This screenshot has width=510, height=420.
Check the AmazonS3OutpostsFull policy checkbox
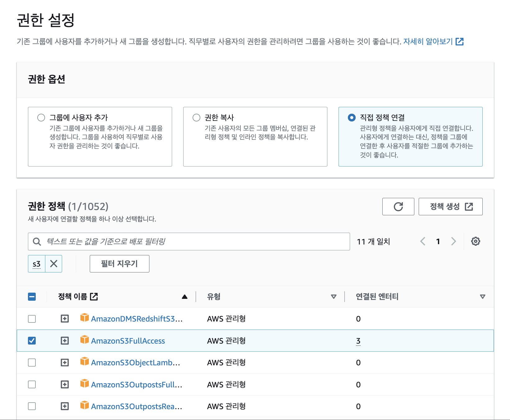pos(32,385)
